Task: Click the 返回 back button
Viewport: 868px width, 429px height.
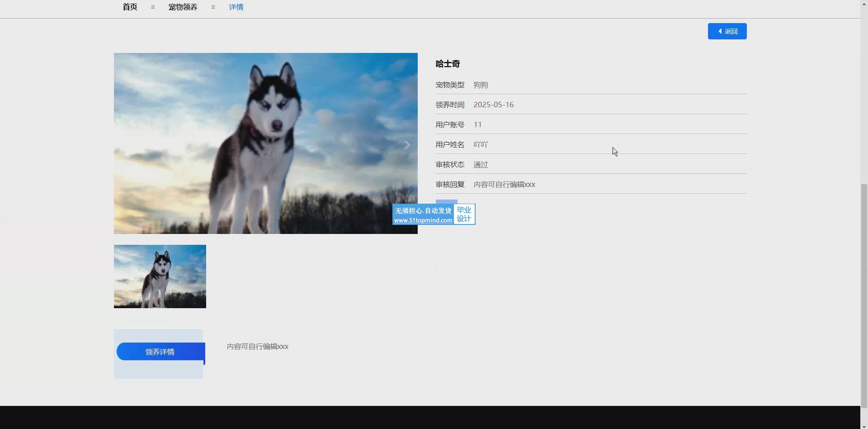Action: (727, 31)
